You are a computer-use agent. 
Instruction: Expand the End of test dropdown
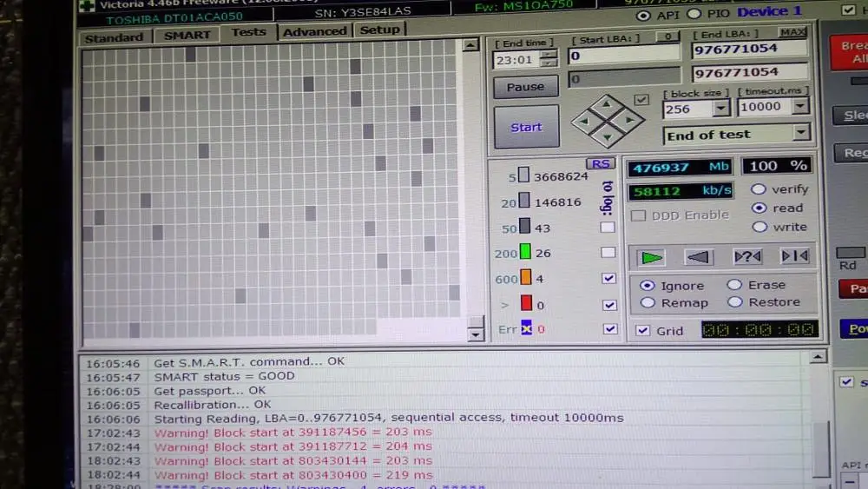tap(801, 133)
